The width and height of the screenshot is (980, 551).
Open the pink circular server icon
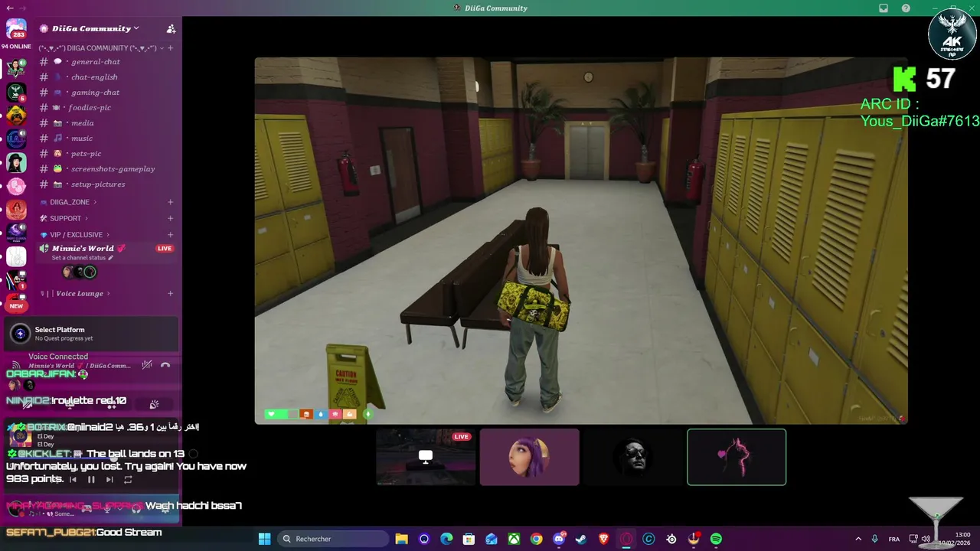[16, 186]
